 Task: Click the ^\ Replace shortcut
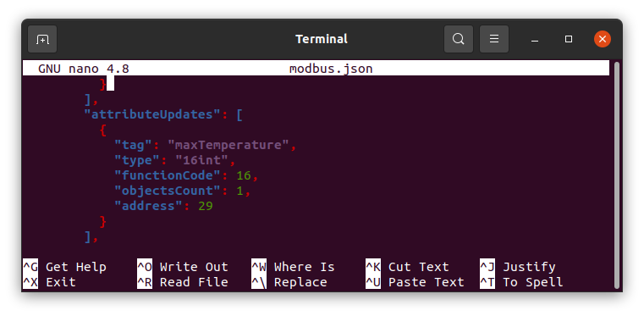click(x=289, y=282)
